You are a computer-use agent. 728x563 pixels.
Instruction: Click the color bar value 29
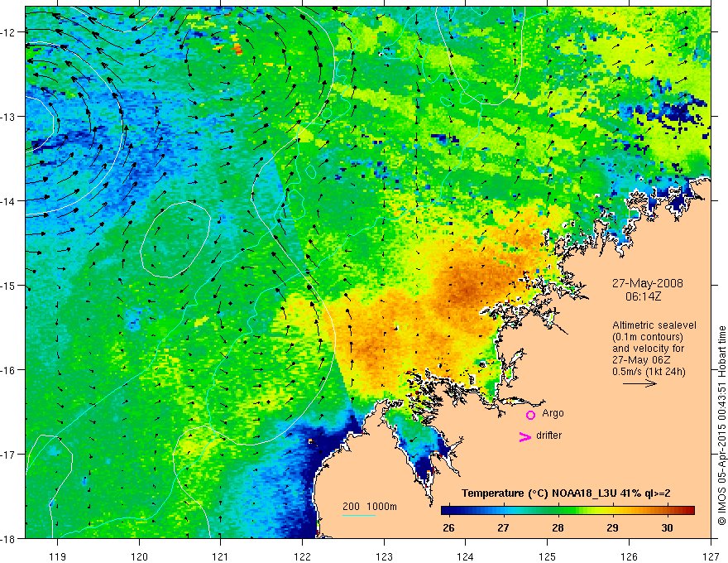612,528
